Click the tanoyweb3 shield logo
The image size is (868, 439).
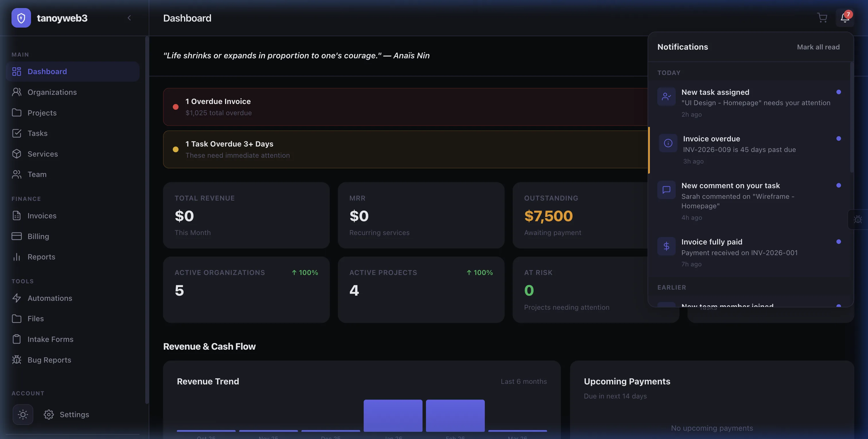point(21,18)
